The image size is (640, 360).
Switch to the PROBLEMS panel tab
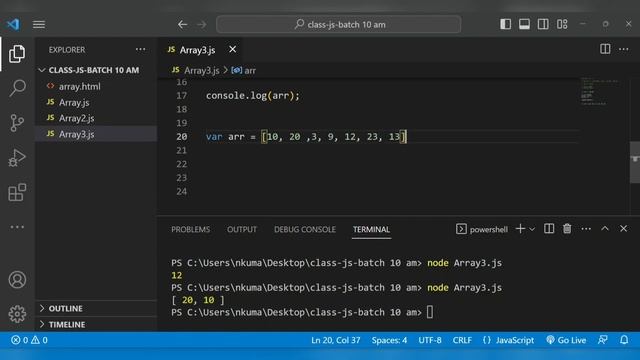pos(191,229)
